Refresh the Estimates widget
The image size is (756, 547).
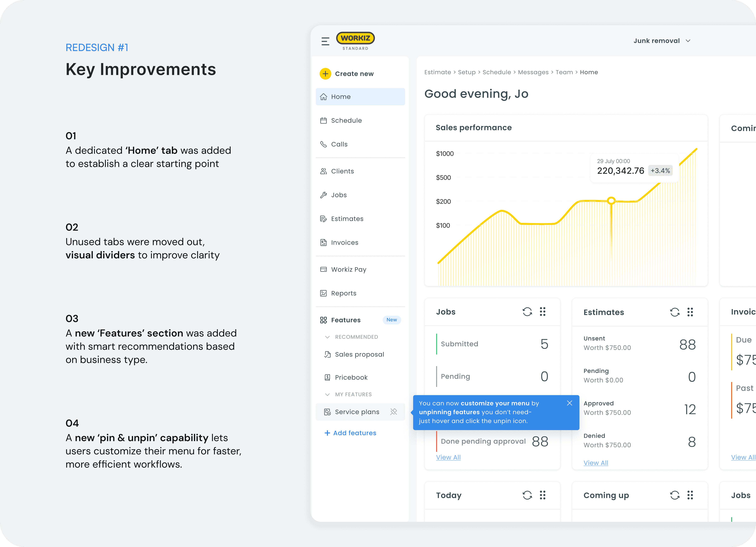tap(675, 312)
